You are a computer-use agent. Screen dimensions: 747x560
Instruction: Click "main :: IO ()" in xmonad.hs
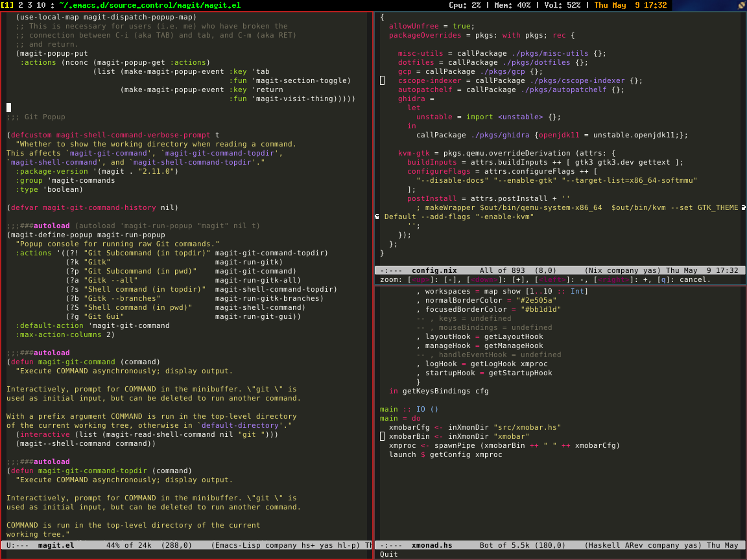(409, 409)
